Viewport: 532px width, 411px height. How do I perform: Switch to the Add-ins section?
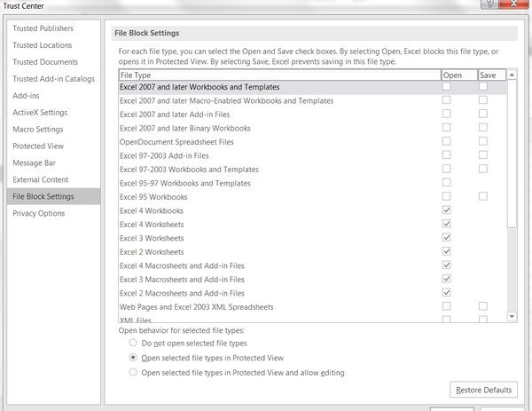[x=26, y=96]
